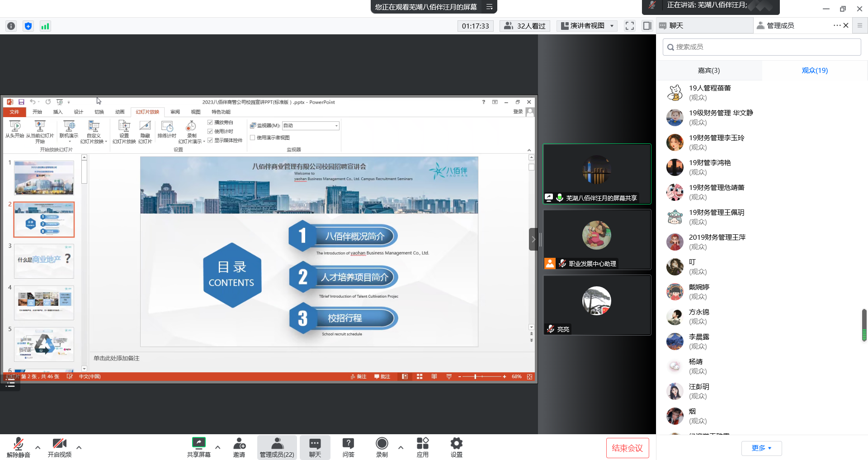
Task: Unmute the microphone
Action: tap(19, 443)
